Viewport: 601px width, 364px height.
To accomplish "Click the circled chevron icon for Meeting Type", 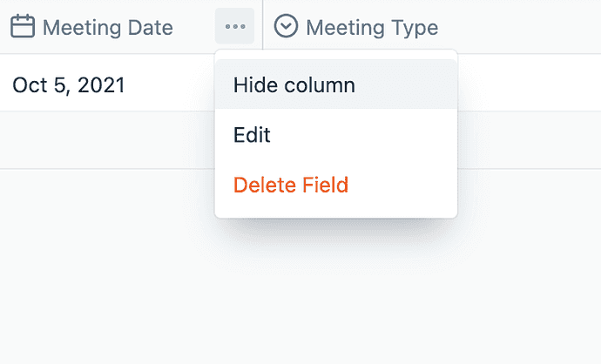I will click(286, 27).
